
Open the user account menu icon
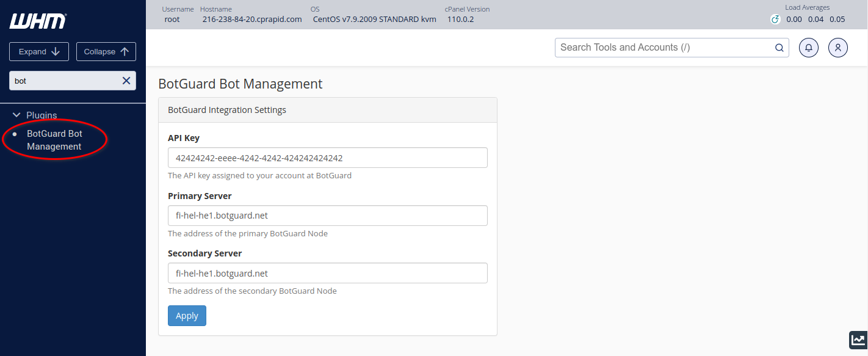838,48
